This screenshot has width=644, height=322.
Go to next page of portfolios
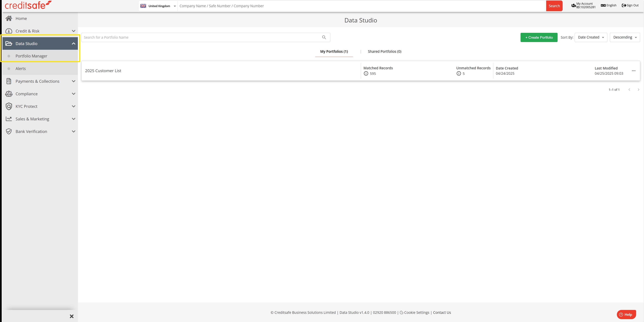(638, 89)
